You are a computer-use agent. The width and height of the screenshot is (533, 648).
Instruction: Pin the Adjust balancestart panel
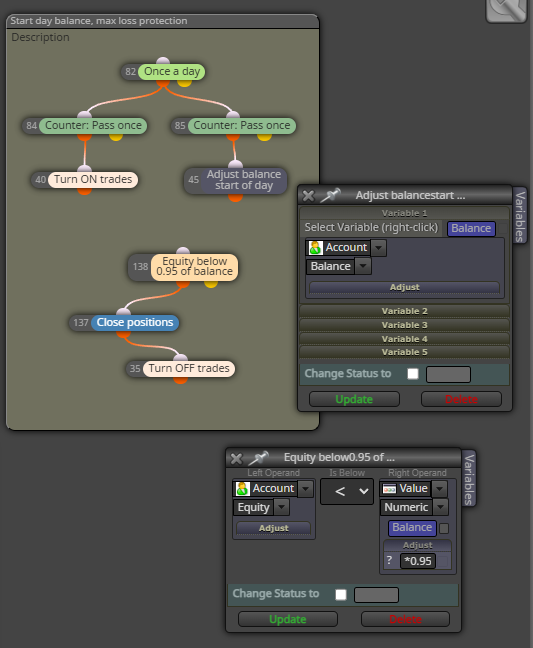(330, 195)
